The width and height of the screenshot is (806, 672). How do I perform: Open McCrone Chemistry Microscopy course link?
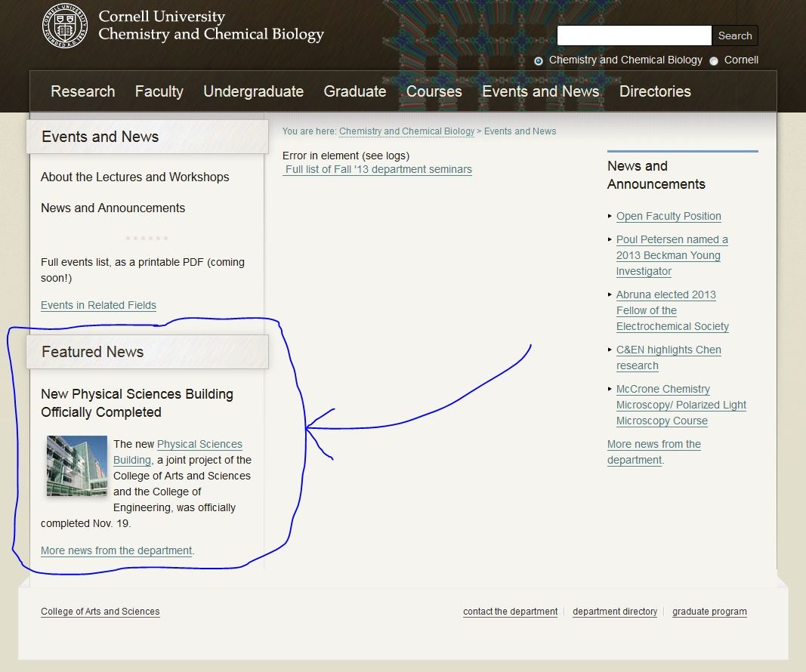tap(681, 405)
